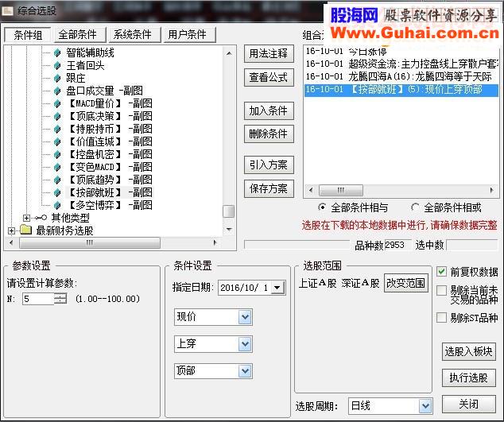
Task: Click the 其他类型 node icon
Action: (41, 218)
